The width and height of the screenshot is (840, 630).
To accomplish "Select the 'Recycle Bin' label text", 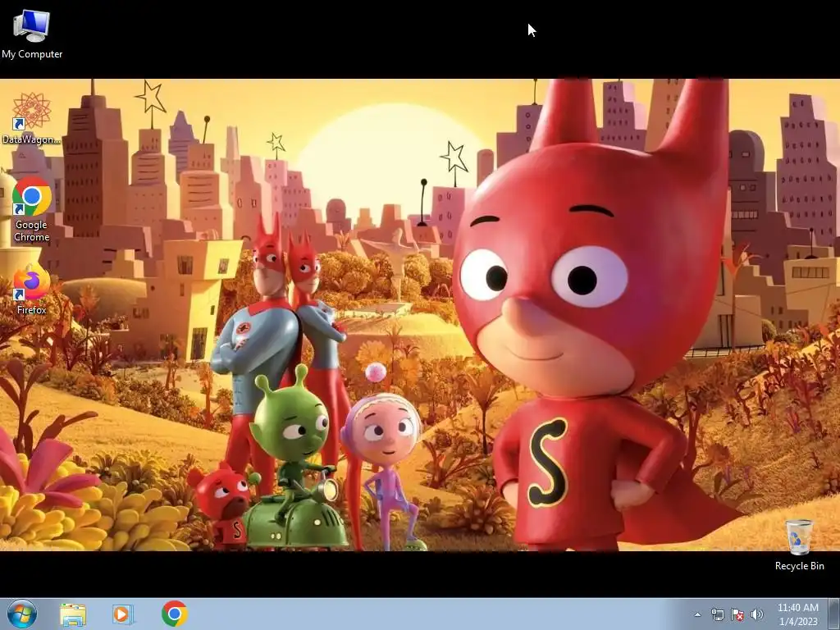I will click(x=799, y=566).
